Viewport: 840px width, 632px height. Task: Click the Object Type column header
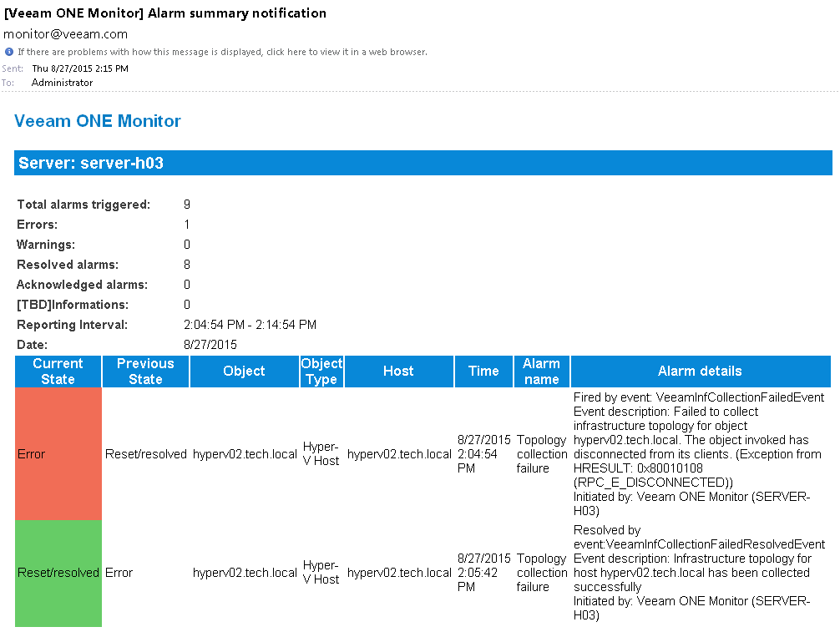[x=321, y=372]
